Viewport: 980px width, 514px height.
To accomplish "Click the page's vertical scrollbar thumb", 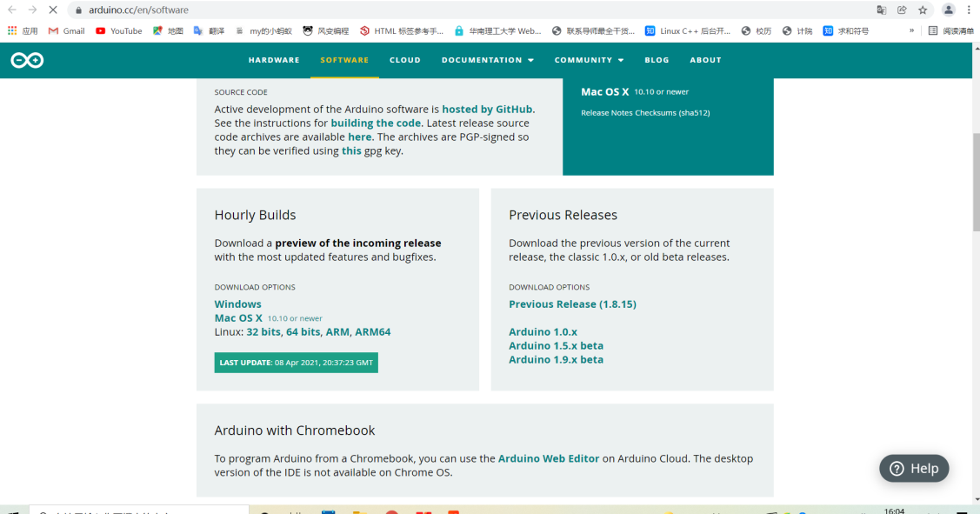I will (976, 182).
